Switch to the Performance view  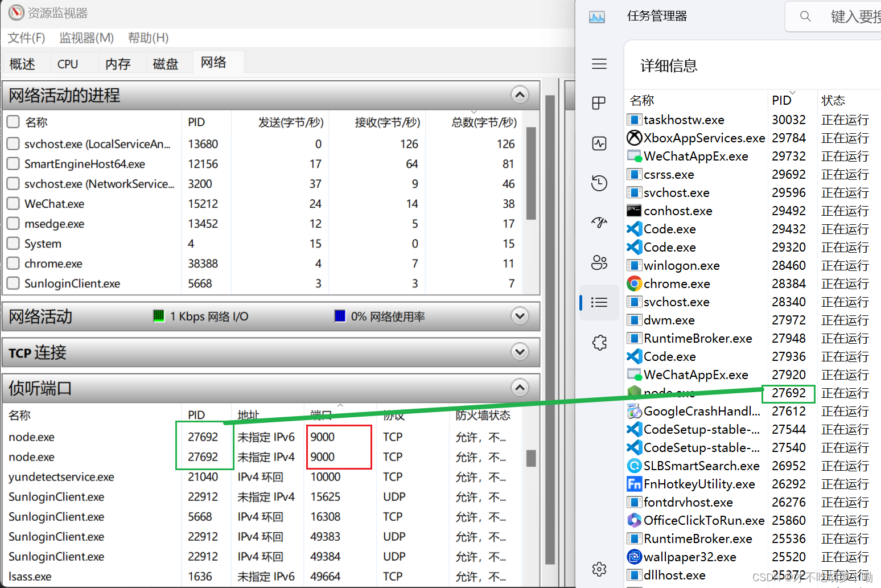pyautogui.click(x=599, y=143)
